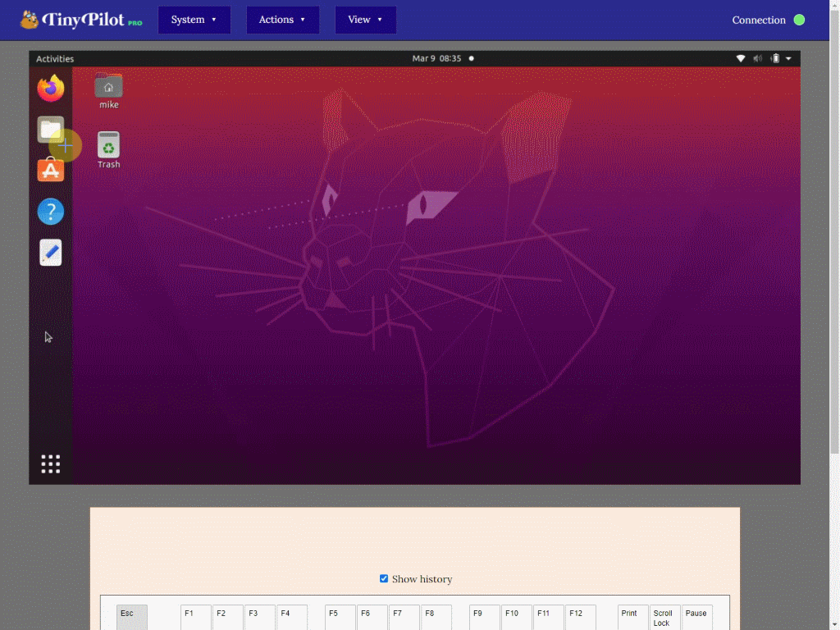
Task: Click the F1 virtual key
Action: (195, 618)
